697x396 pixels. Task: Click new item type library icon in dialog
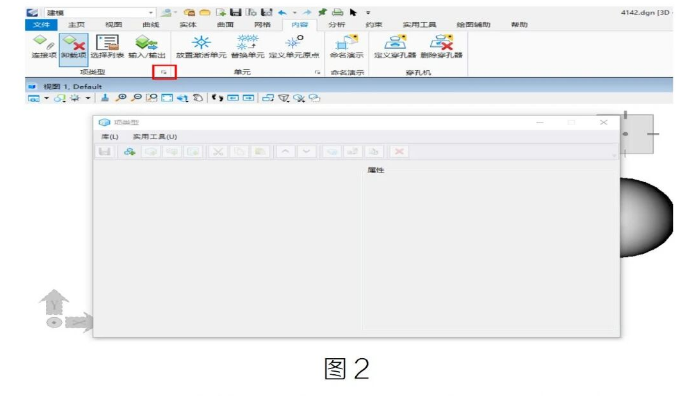tap(129, 152)
